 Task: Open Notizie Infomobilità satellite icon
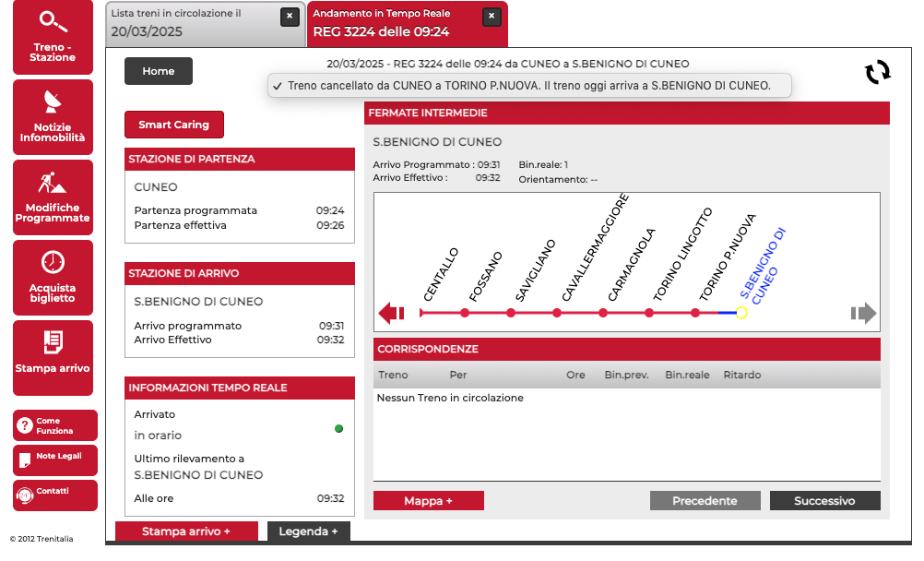coord(53,101)
